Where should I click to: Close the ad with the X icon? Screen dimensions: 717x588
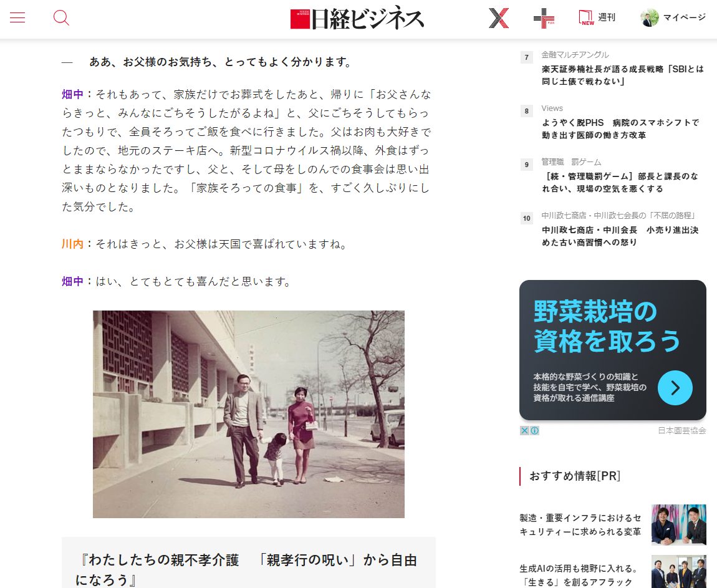(524, 430)
